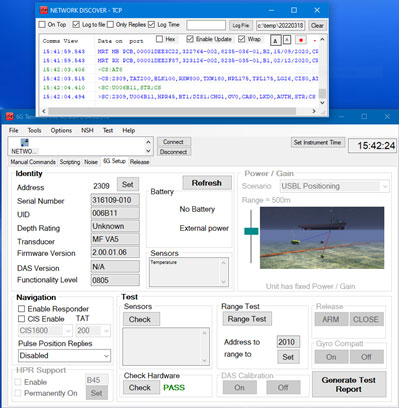
Task: Switch to the Noise tab
Action: 91,162
